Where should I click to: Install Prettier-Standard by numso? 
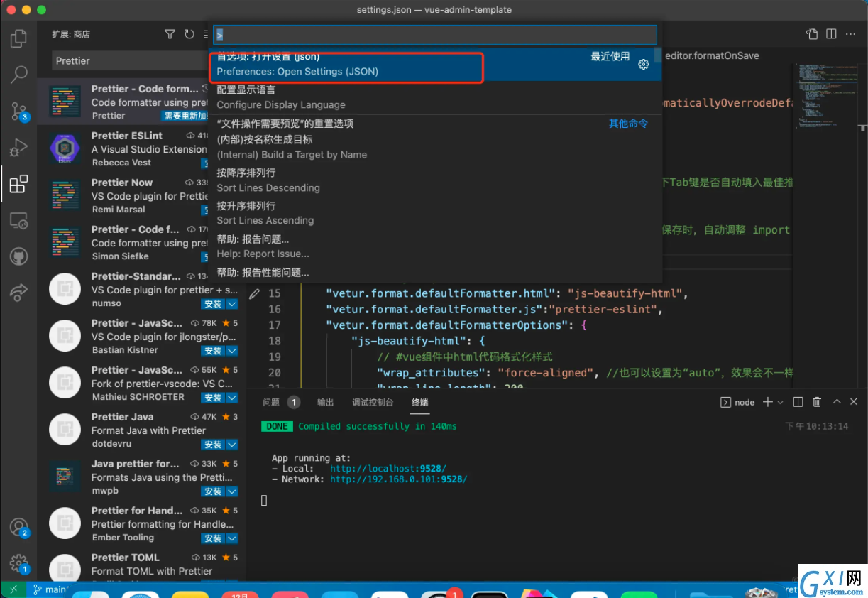[213, 304]
